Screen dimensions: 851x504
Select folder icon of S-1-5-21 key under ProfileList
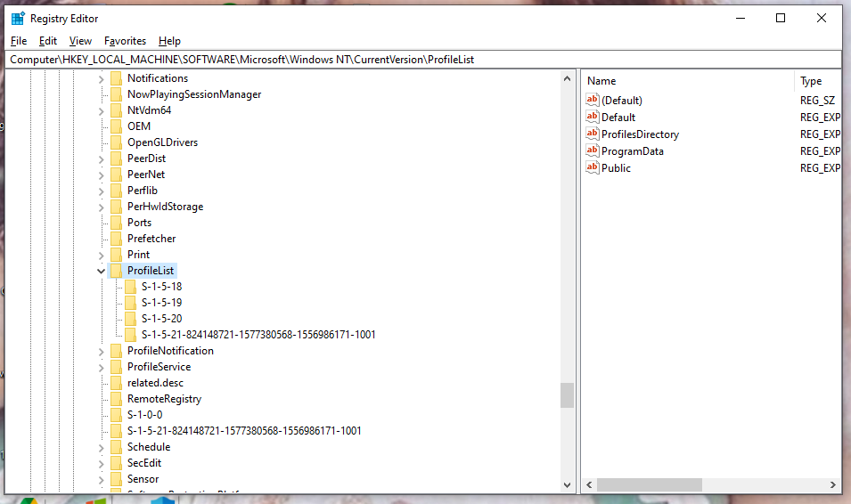pyautogui.click(x=130, y=335)
